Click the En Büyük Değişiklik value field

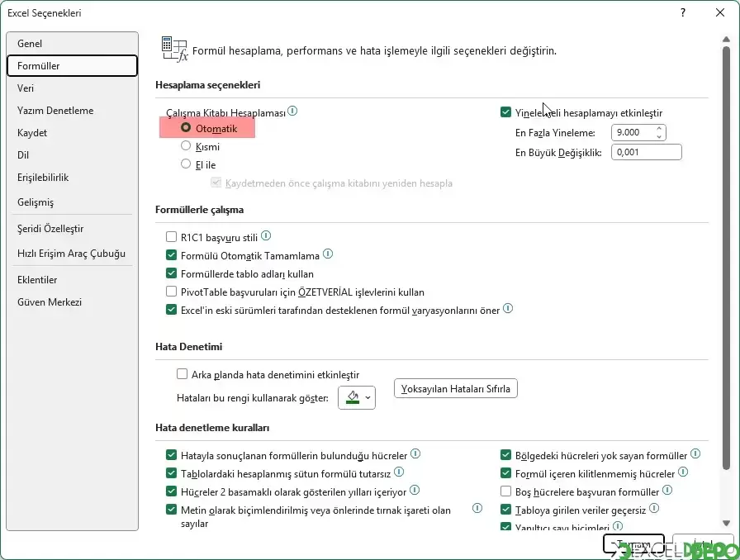646,152
